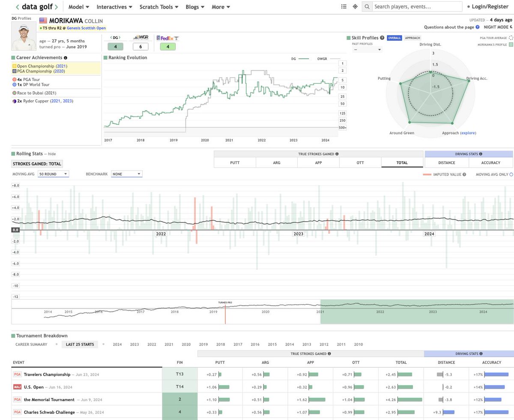Select the 2023 year in Tournament Breakdown
Image resolution: width=514 pixels, height=420 pixels.
click(x=134, y=344)
